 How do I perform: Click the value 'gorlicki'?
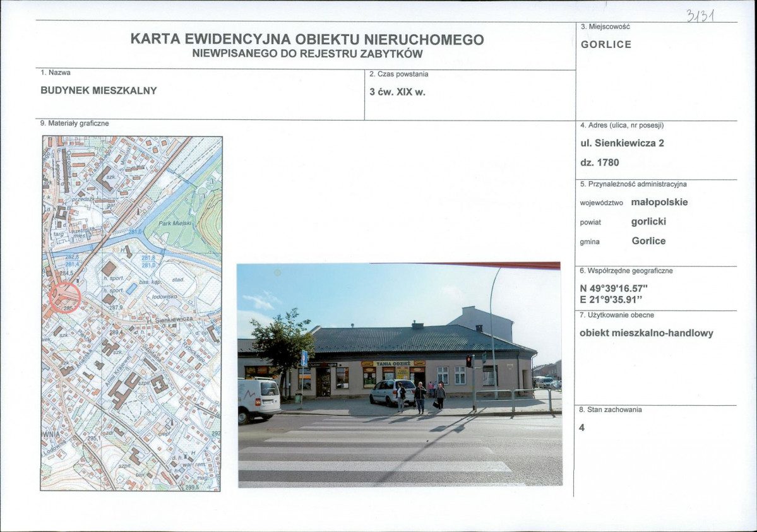tap(648, 222)
